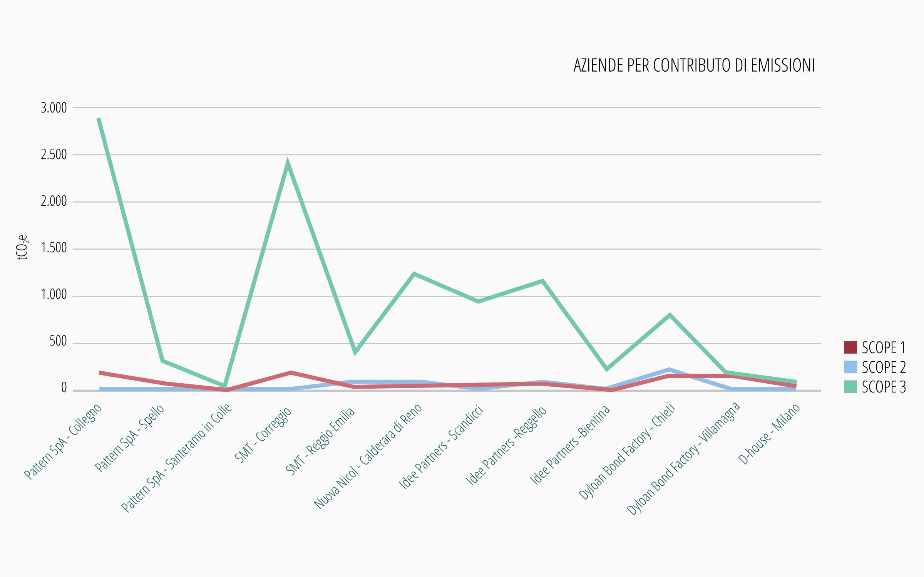Select the Dyloan Bond Factory - Chieti label
The height and width of the screenshot is (577, 924).
click(627, 452)
